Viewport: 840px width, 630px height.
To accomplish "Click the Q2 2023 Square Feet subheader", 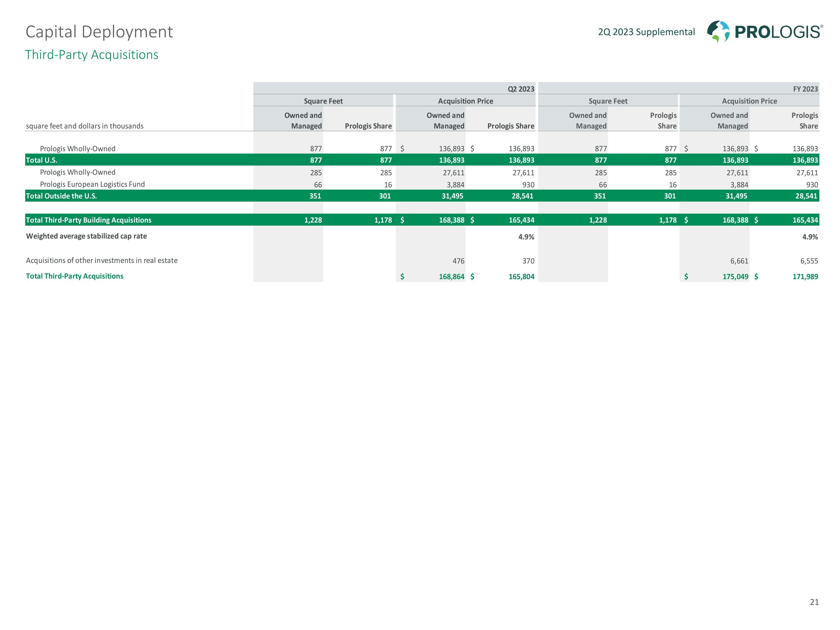I will pos(323,101).
